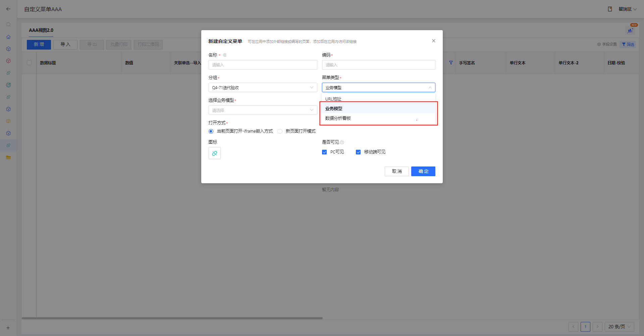Image resolution: width=644 pixels, height=336 pixels.
Task: Select 当前页面打开-iframe嵌入方式 radio
Action: coord(211,131)
